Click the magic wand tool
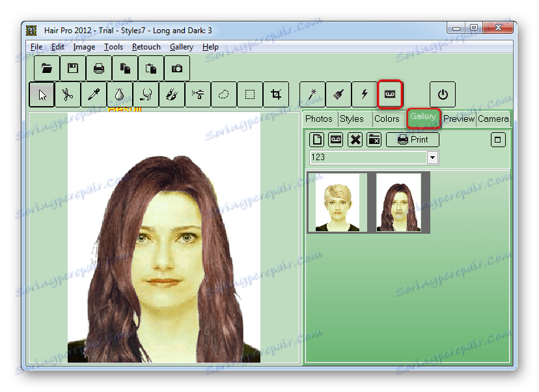The width and height of the screenshot is (539, 392). pos(312,94)
